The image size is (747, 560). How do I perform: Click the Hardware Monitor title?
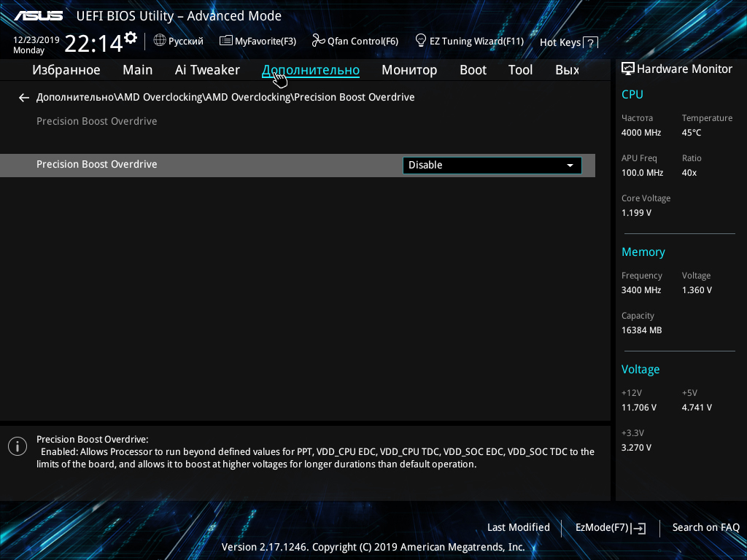coord(684,69)
